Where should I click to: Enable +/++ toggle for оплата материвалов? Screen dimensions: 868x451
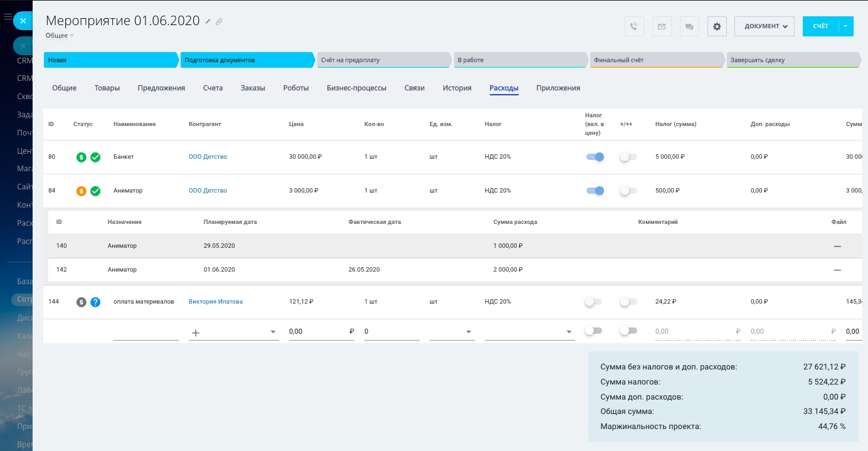(628, 302)
